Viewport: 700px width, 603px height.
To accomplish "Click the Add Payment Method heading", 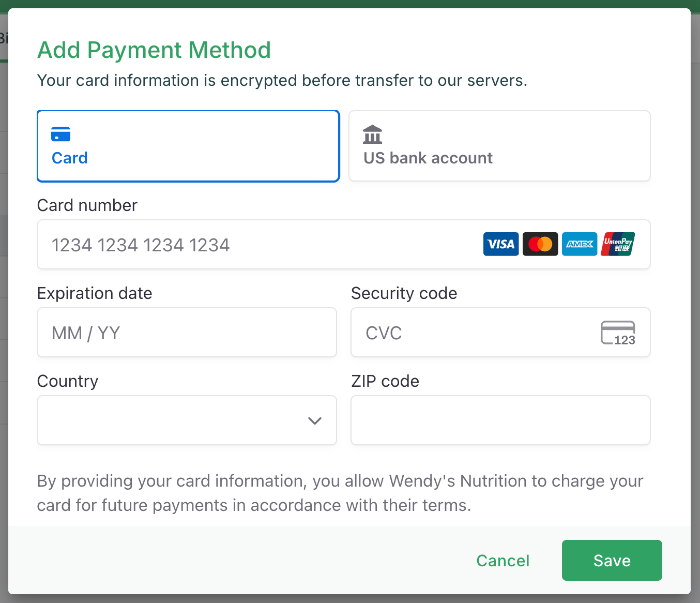I will tap(154, 50).
